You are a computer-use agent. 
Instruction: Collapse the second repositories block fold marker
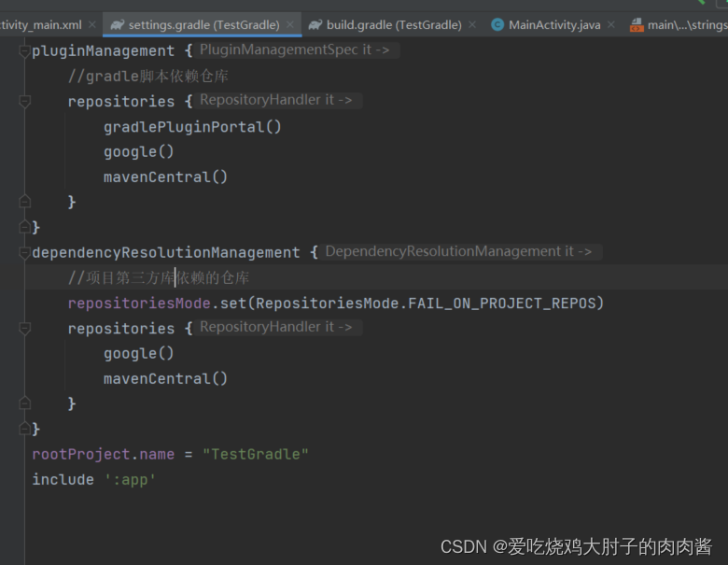click(24, 328)
